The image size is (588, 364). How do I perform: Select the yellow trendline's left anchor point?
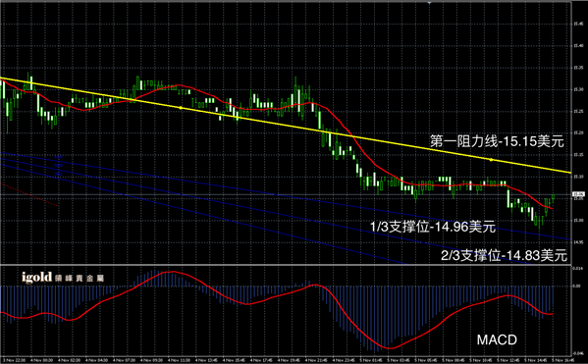(x=181, y=108)
